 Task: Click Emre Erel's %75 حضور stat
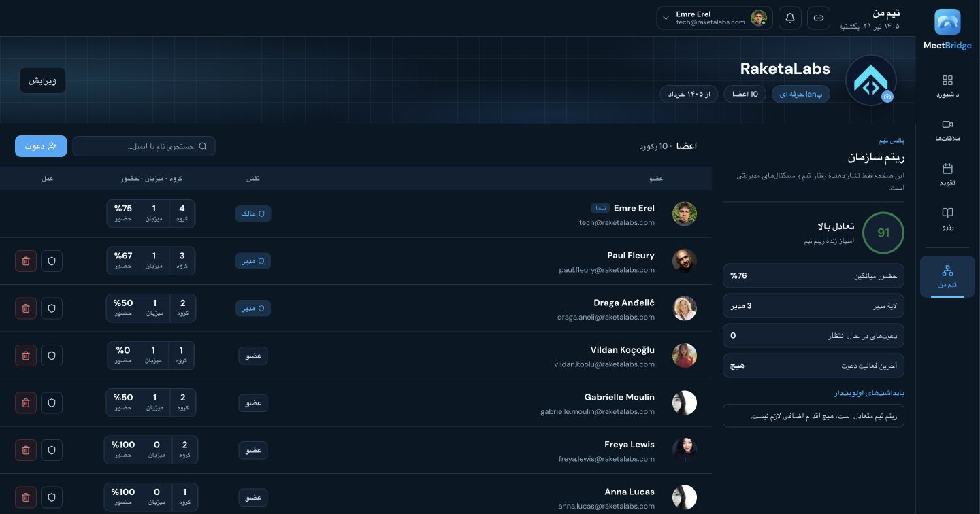[123, 213]
